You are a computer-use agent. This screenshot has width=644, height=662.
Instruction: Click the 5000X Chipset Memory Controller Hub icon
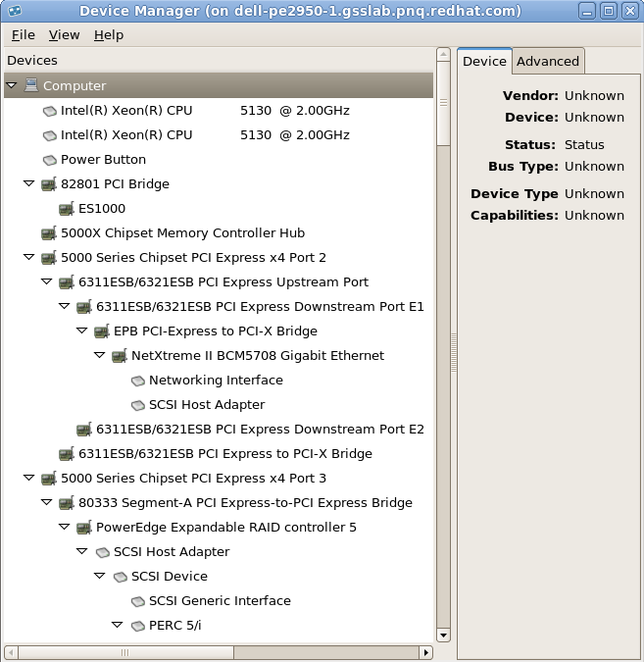click(49, 233)
